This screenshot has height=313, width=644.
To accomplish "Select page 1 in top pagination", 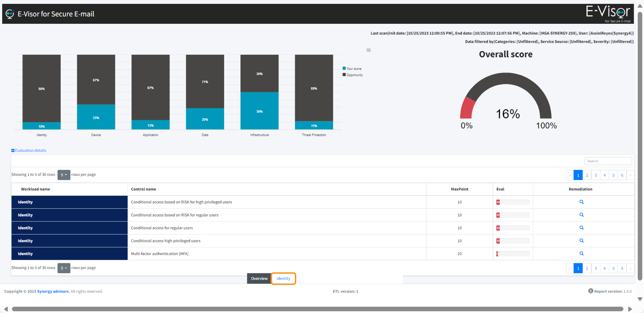I will (578, 175).
